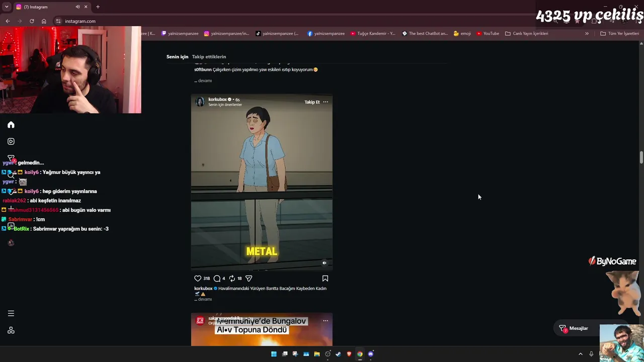Image resolution: width=644 pixels, height=362 pixels.
Task: Open the microphone icon in the system tray
Action: tap(591, 354)
